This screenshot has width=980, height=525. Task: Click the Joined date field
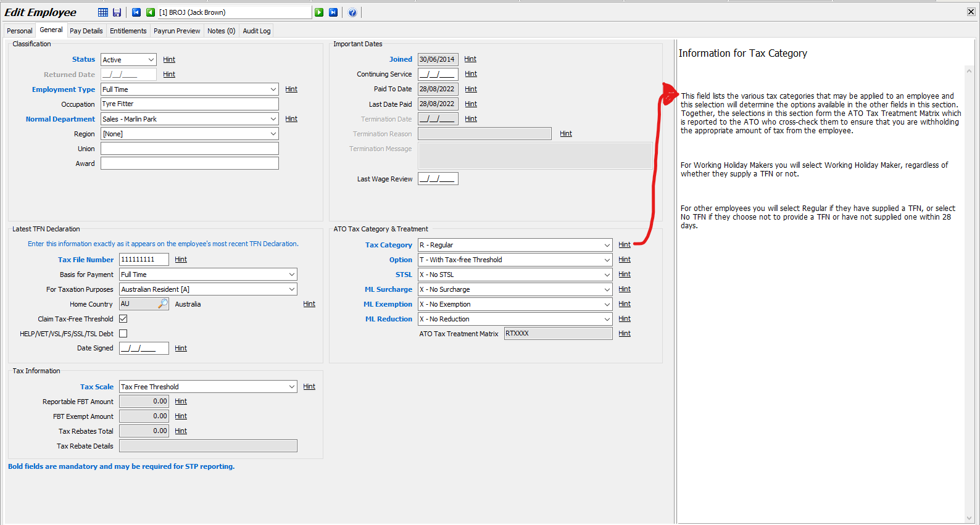tap(438, 59)
